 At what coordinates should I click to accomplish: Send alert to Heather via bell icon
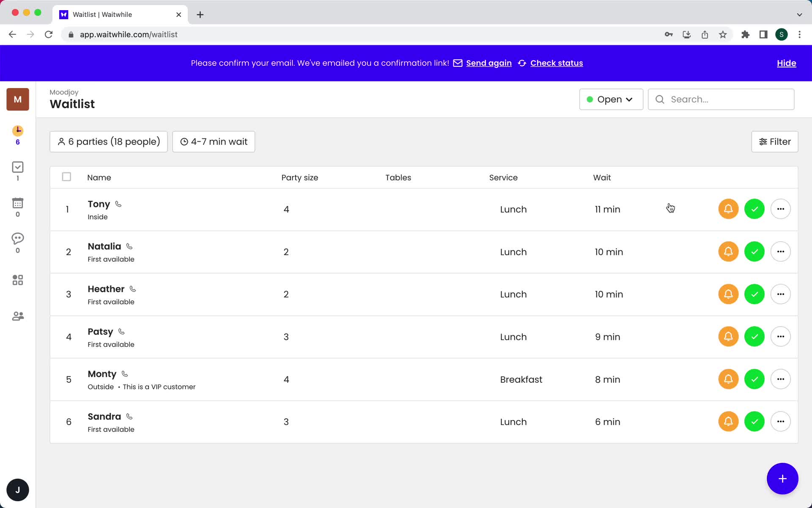(728, 294)
